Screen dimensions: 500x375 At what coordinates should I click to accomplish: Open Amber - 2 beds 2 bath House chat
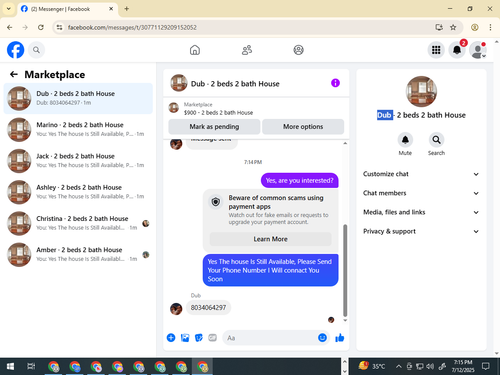(x=78, y=254)
